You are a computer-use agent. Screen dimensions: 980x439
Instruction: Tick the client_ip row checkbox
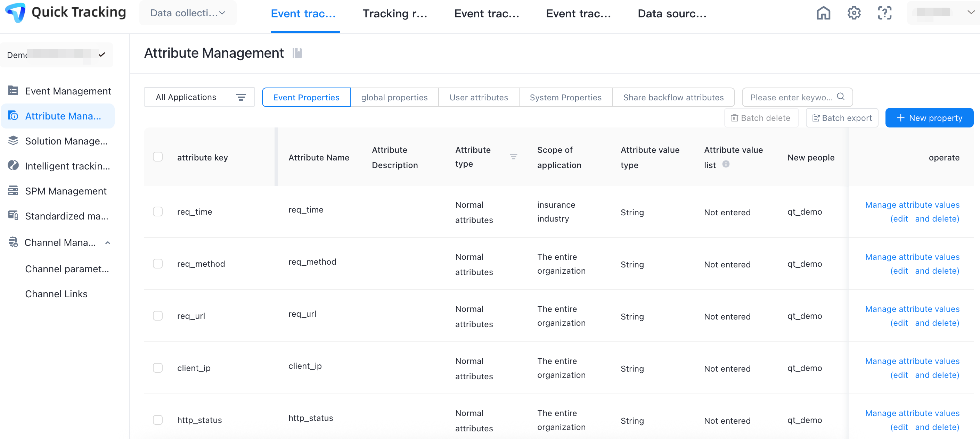coord(157,367)
